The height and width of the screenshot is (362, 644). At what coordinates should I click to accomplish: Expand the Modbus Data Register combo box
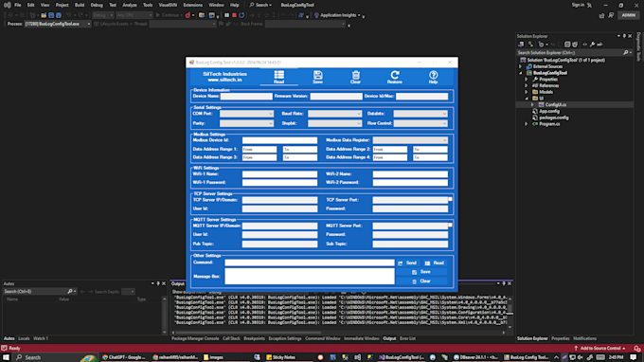click(410, 140)
